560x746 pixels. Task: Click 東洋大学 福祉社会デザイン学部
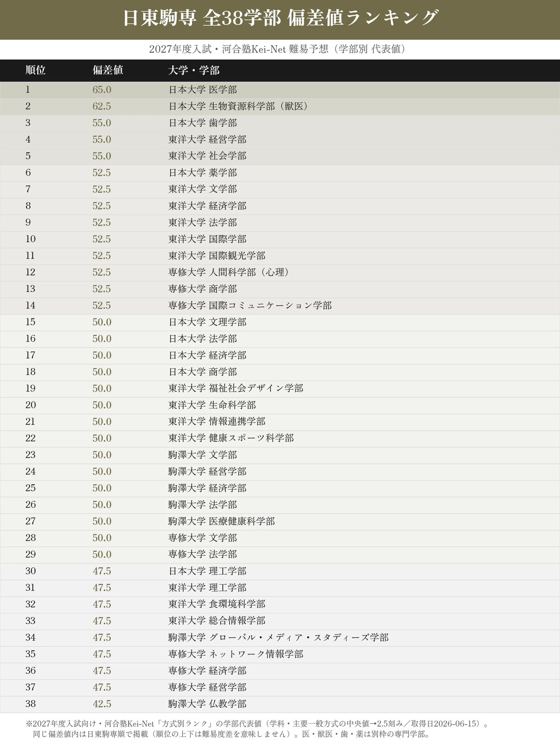click(x=236, y=388)
